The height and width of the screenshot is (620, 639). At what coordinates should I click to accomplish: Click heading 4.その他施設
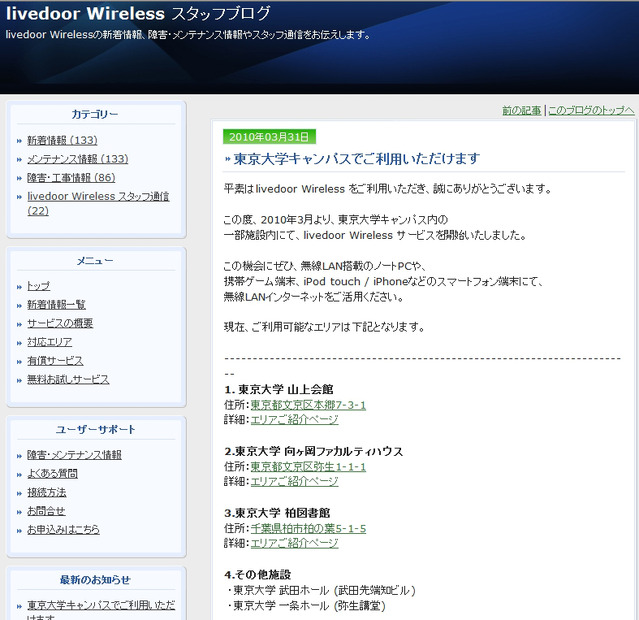(x=258, y=575)
